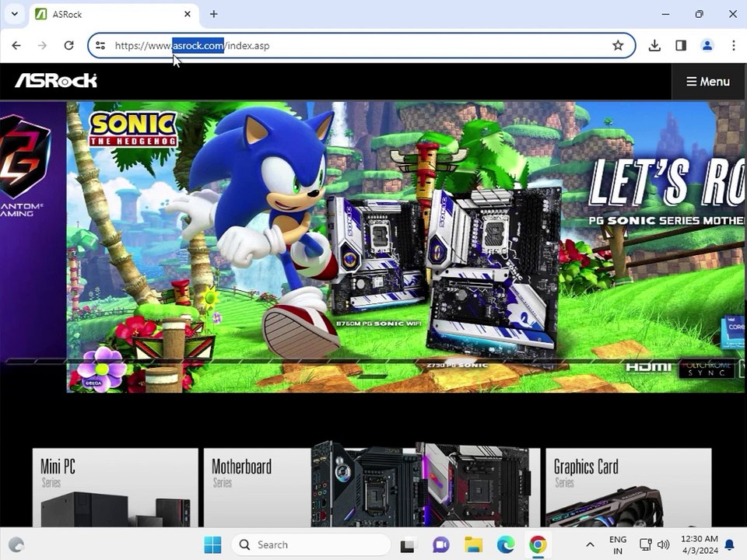
Task: Open Mini PC Series card
Action: pyautogui.click(x=115, y=487)
